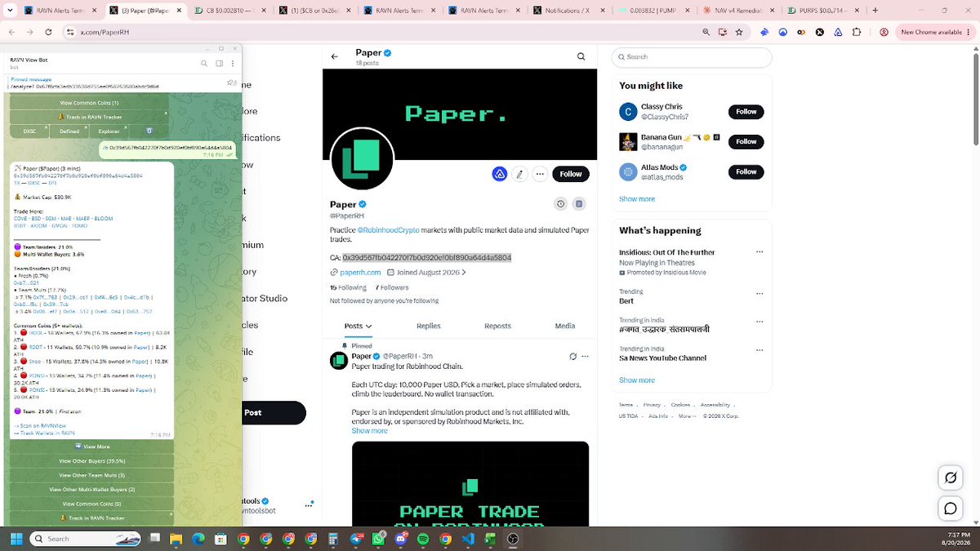The height and width of the screenshot is (551, 980).
Task: Open the floating messages chat button
Action: tap(951, 509)
